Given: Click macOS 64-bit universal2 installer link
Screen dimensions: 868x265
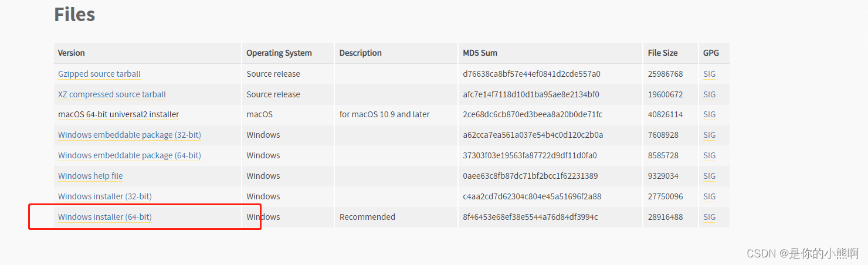Looking at the screenshot, I should click(x=118, y=114).
